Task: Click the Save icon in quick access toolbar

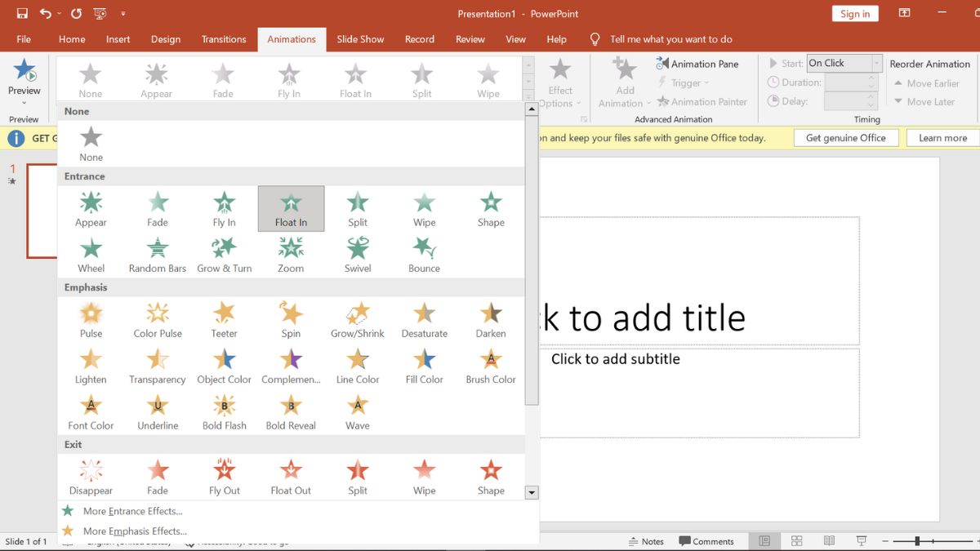Action: tap(22, 14)
